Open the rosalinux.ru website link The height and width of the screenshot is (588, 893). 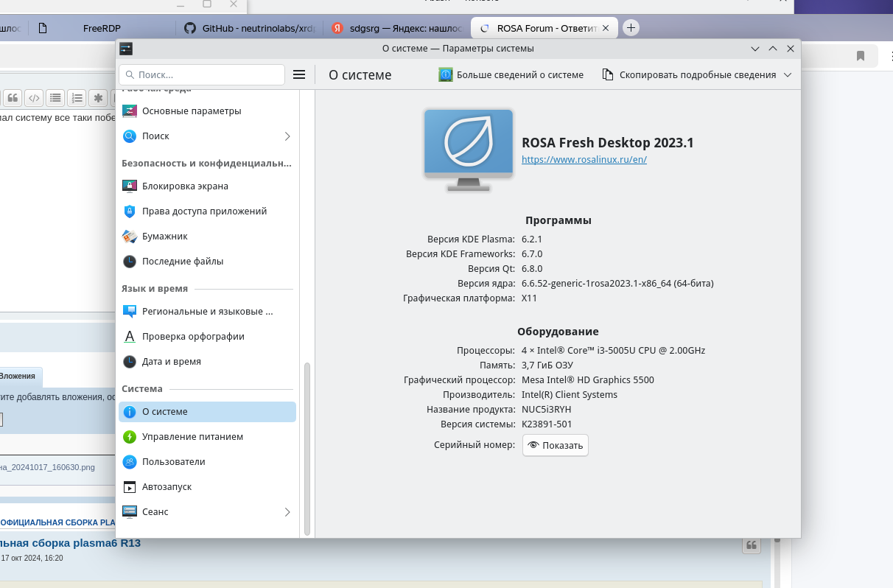[584, 159]
